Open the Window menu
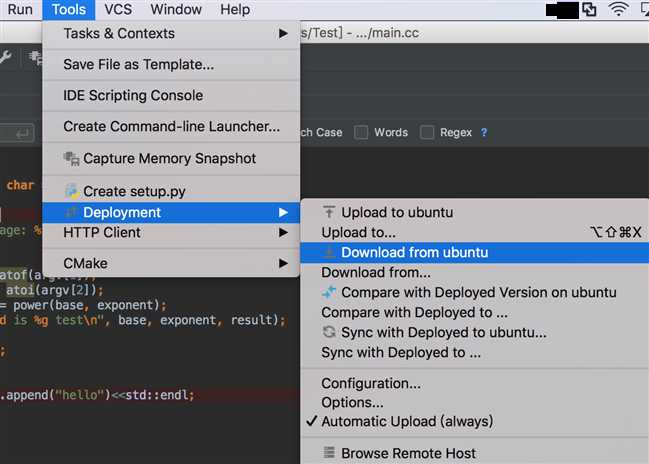This screenshot has height=464, width=649. [176, 10]
